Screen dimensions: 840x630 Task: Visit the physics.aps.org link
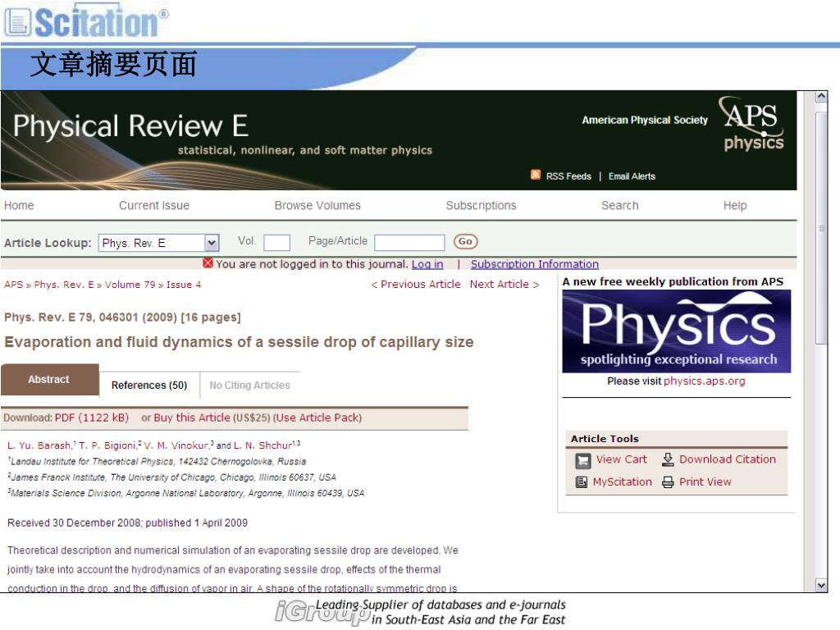pos(705,381)
